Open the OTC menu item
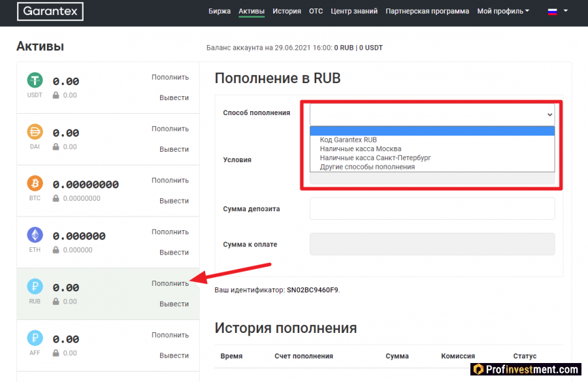The height and width of the screenshot is (382, 588). pyautogui.click(x=316, y=11)
